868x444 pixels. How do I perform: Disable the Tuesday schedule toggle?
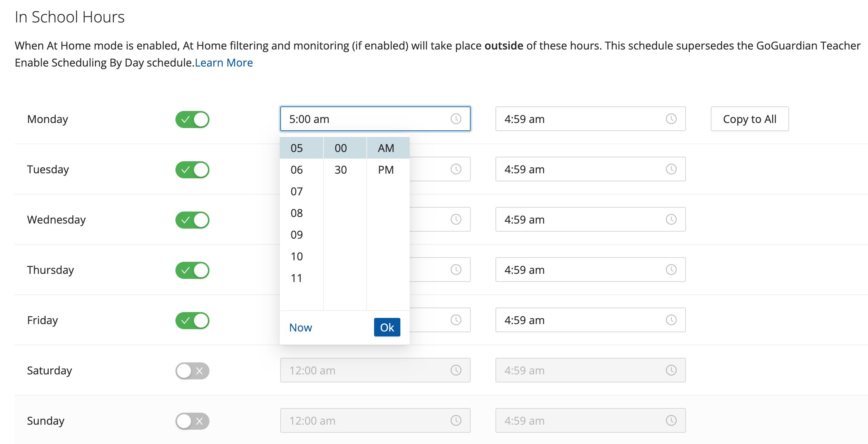click(x=192, y=170)
